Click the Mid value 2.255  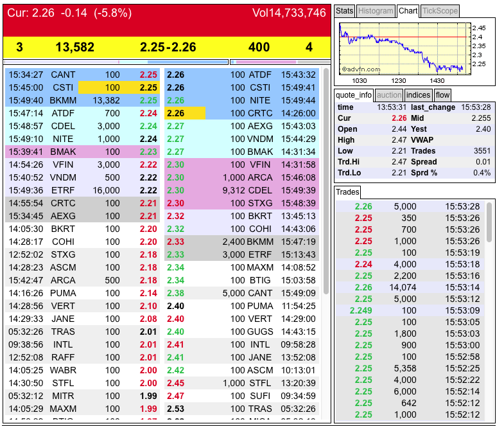[x=481, y=118]
